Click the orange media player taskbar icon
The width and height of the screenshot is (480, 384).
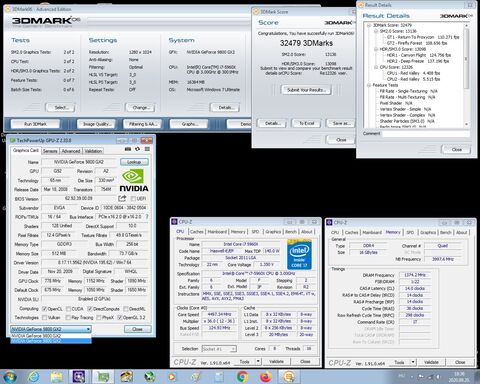(x=172, y=377)
